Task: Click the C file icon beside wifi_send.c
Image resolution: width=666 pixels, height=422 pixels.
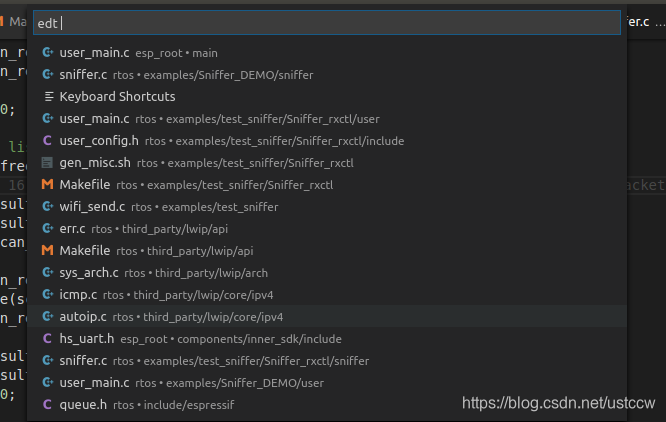Action: (48, 206)
